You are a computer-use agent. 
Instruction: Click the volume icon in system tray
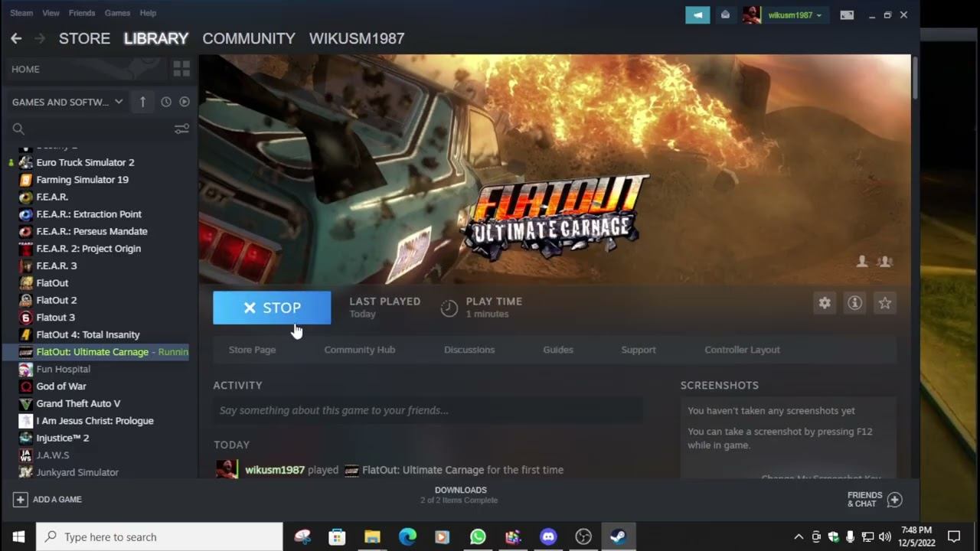coord(885,536)
